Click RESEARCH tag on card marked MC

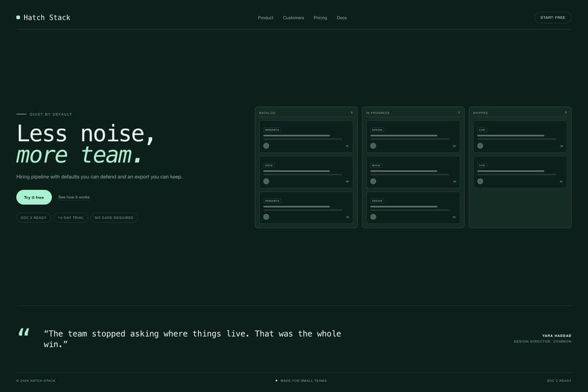pyautogui.click(x=272, y=130)
